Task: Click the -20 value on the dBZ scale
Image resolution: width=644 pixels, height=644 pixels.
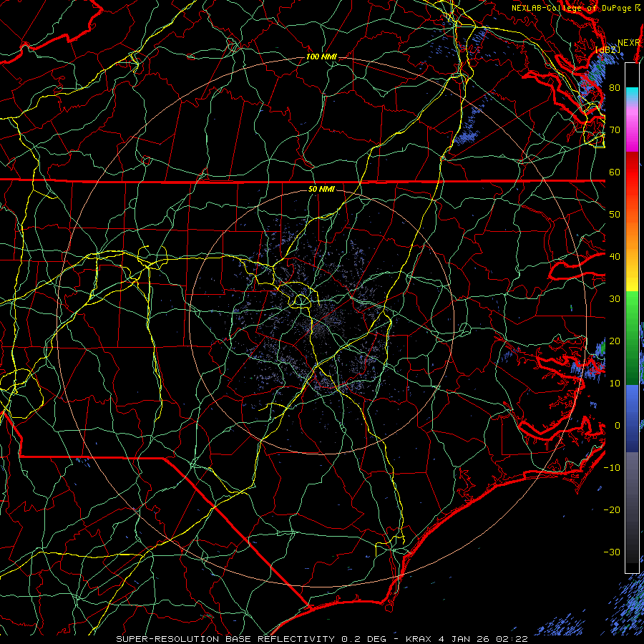Action: coord(612,509)
